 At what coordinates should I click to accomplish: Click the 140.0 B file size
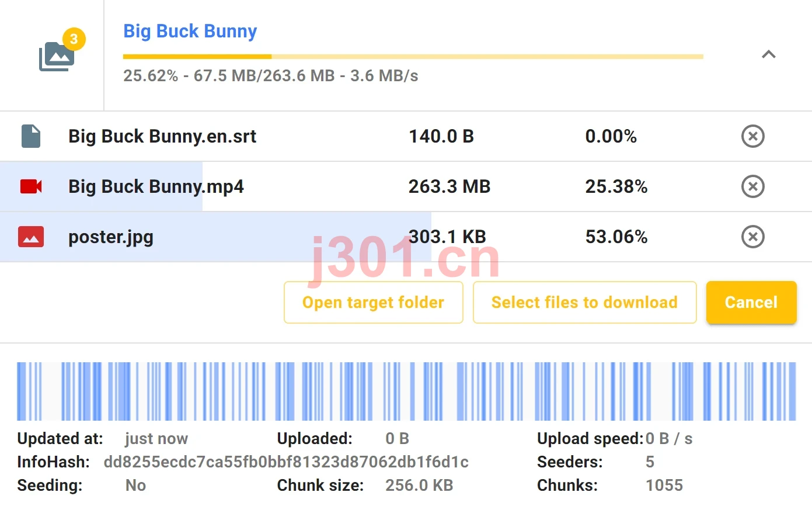click(x=441, y=136)
